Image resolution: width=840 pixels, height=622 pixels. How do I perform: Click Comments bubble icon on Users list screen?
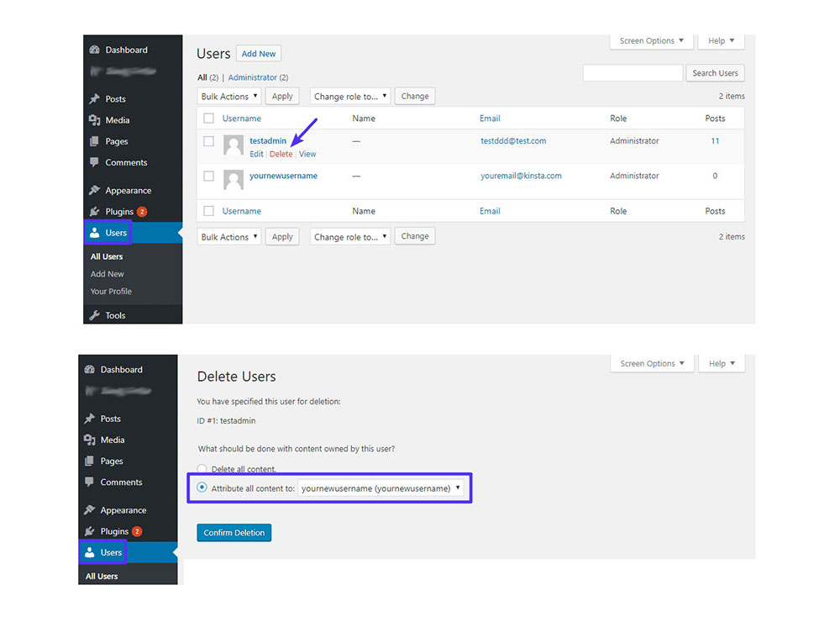[x=95, y=163]
